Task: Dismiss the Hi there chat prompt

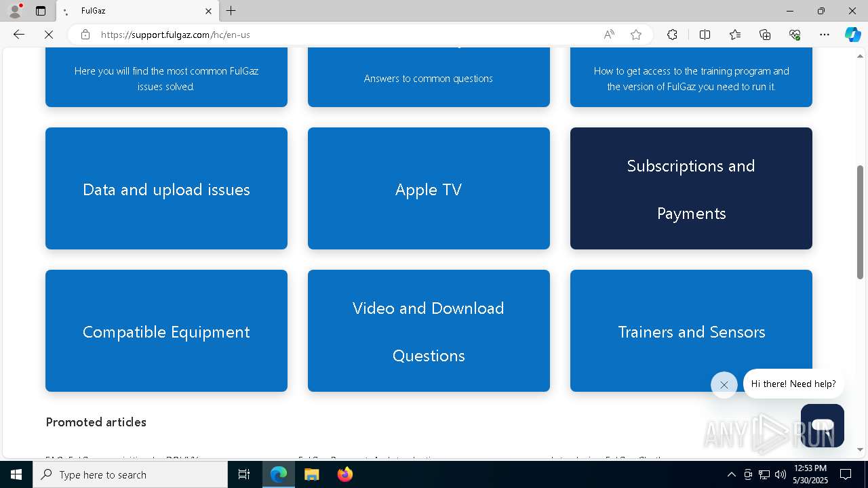Action: (x=724, y=385)
